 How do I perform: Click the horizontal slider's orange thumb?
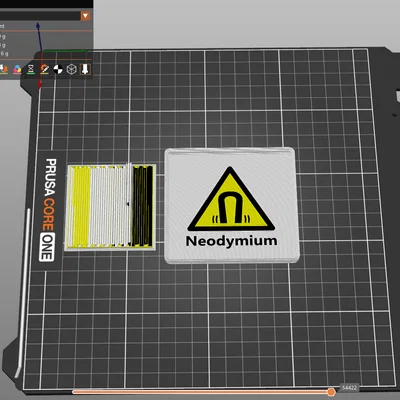pyautogui.click(x=331, y=392)
